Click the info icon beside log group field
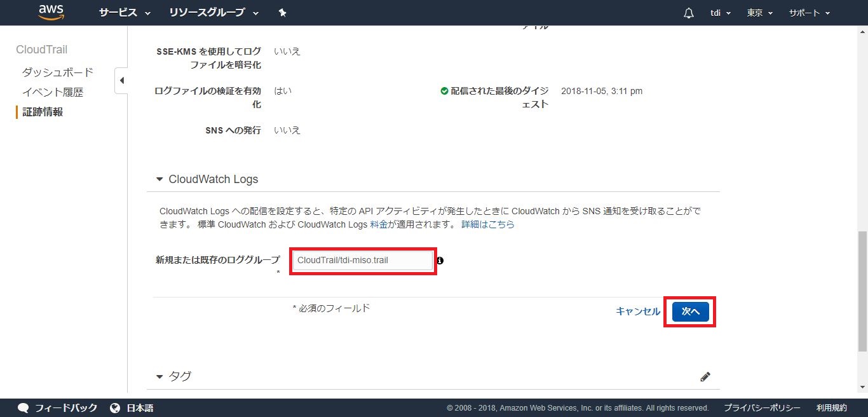868x417 pixels. 440,261
